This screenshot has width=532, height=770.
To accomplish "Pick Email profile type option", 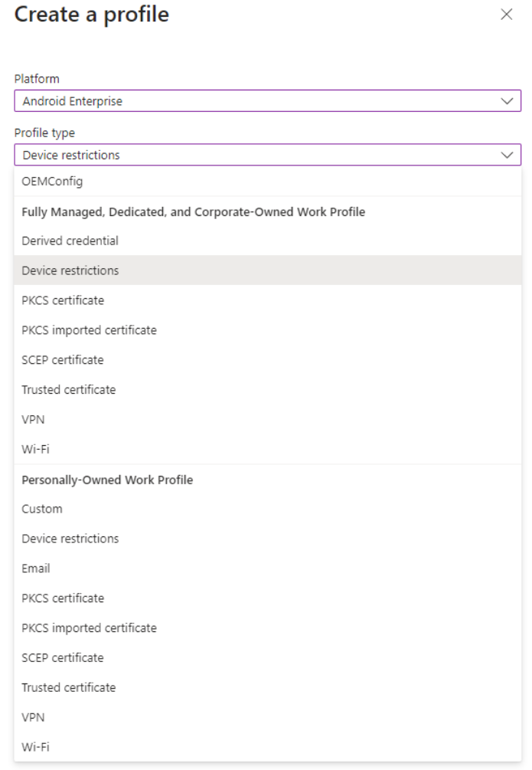I will pyautogui.click(x=267, y=568).
